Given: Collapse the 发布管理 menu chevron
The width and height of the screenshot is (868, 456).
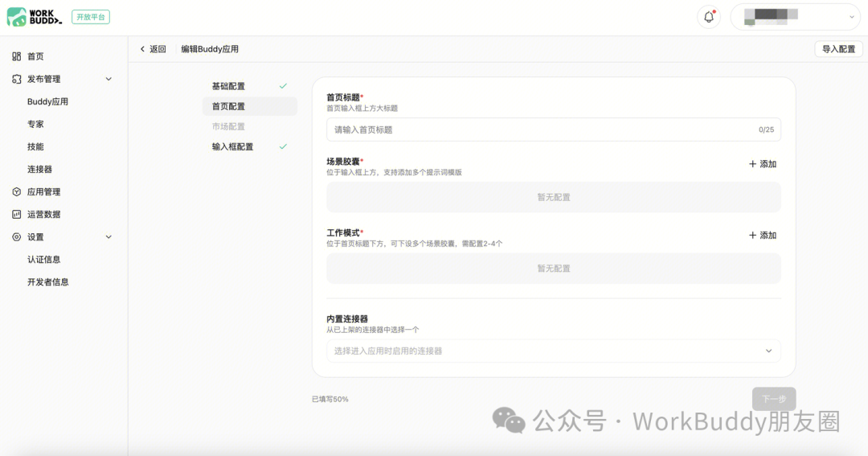Looking at the screenshot, I should pyautogui.click(x=108, y=80).
